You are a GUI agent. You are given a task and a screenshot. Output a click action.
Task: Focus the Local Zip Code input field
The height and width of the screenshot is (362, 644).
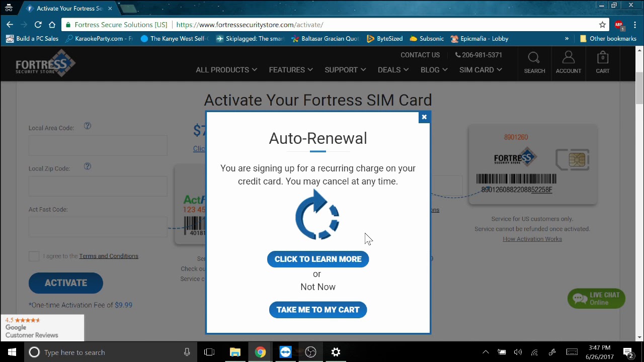coord(98,186)
